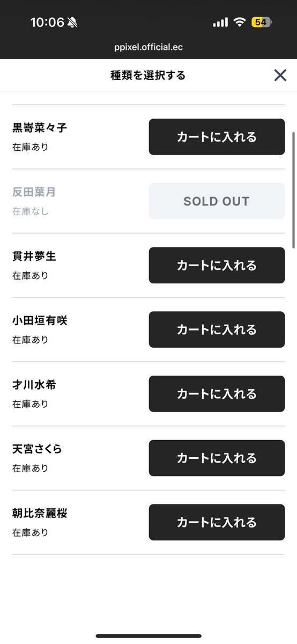Tap the ppixel.official.ec address bar
Viewport: 297px width, 644px height.
(x=148, y=47)
